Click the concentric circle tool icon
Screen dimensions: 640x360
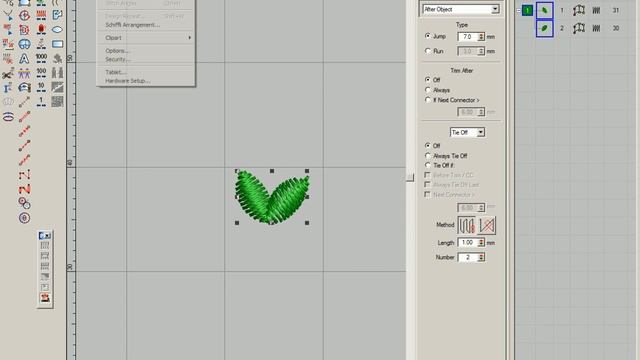24,218
